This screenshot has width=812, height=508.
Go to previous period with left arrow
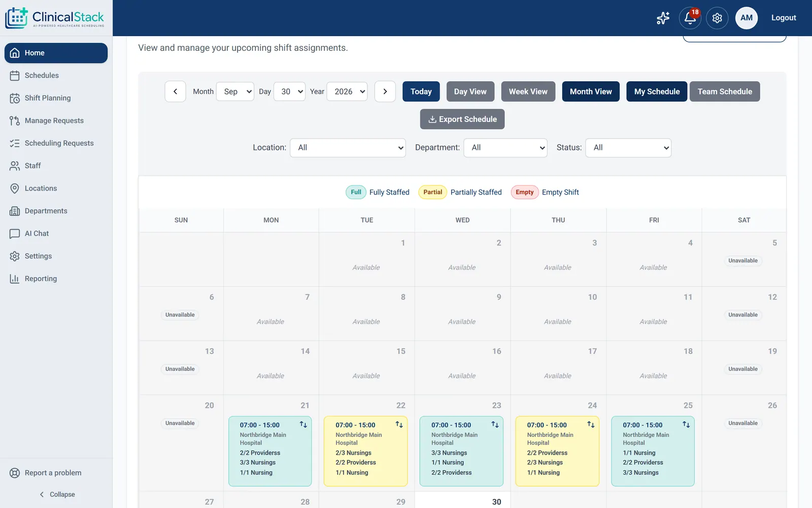175,91
